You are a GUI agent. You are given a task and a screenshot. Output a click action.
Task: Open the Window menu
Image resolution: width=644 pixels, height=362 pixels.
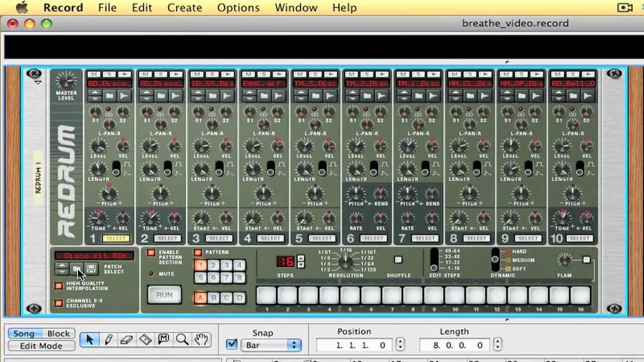(x=296, y=8)
